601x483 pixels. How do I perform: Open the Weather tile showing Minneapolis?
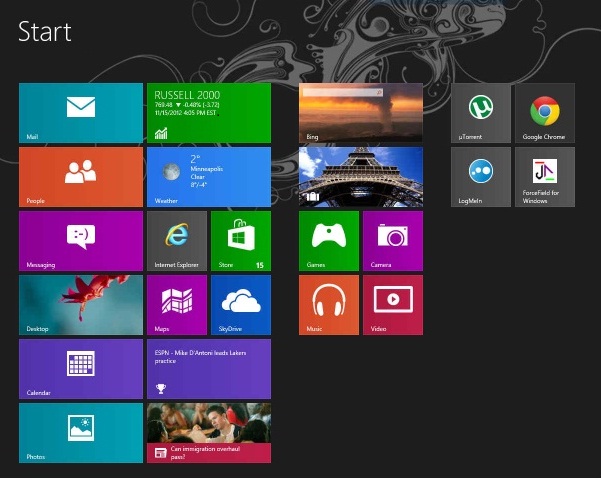209,177
